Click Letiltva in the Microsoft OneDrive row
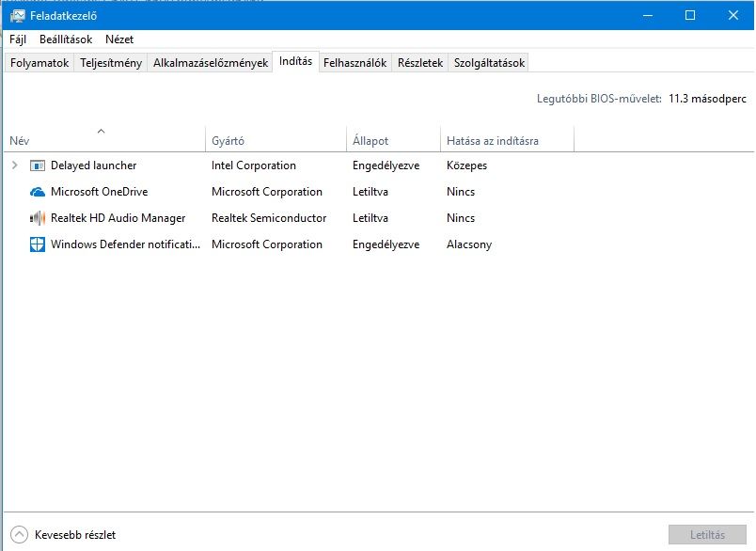Image resolution: width=756 pixels, height=551 pixels. click(x=370, y=192)
